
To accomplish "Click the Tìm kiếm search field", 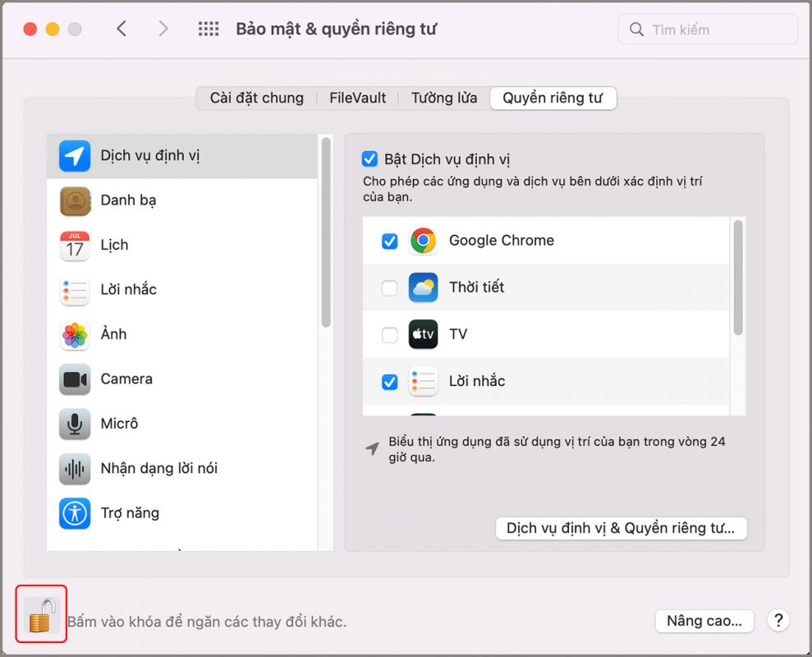I will 706,29.
